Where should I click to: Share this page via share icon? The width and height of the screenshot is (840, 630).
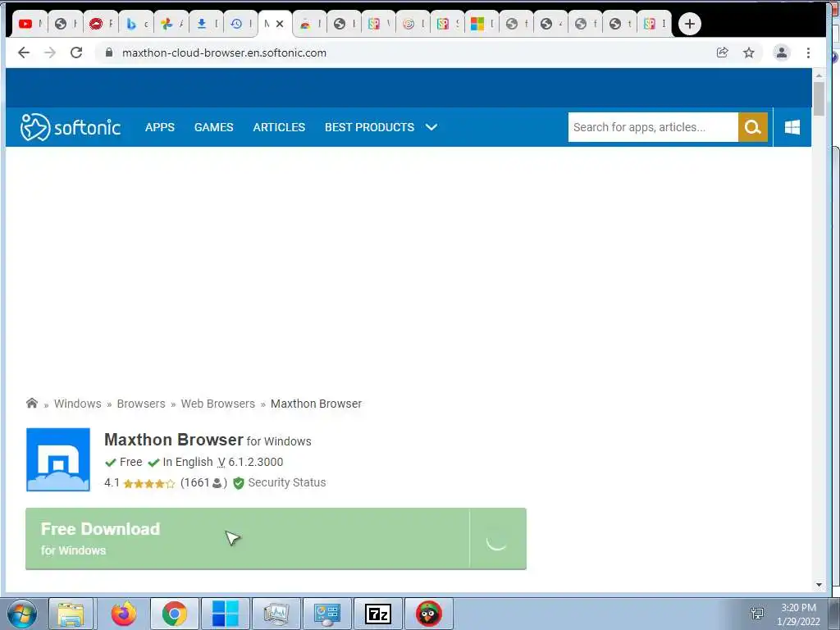722,52
